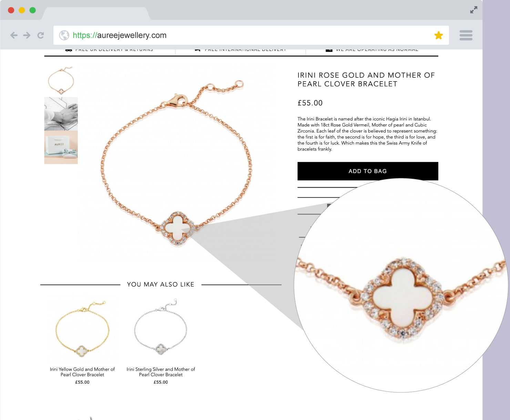Click the yellow bookmark star
The image size is (510, 420).
(438, 35)
